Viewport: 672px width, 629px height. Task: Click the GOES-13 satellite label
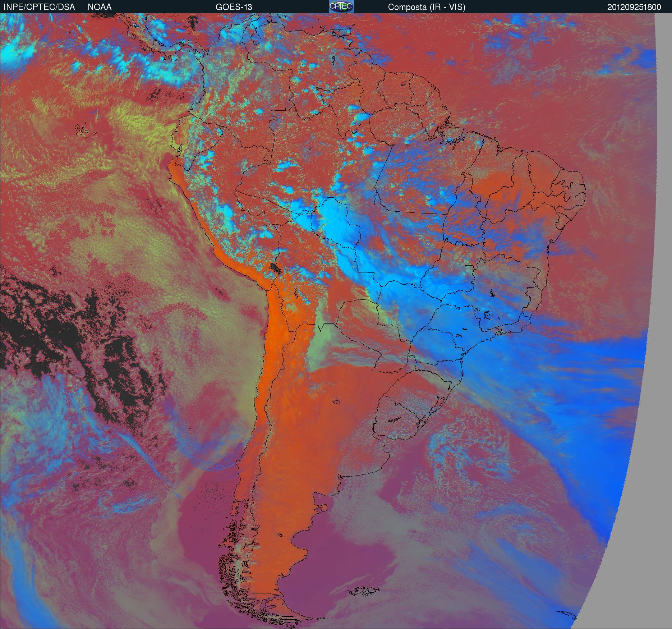[234, 7]
